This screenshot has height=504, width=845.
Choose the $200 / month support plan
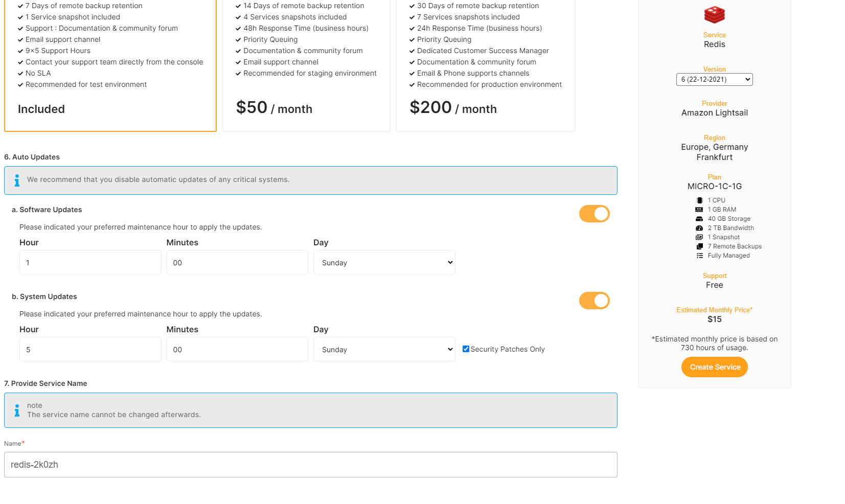(x=485, y=66)
